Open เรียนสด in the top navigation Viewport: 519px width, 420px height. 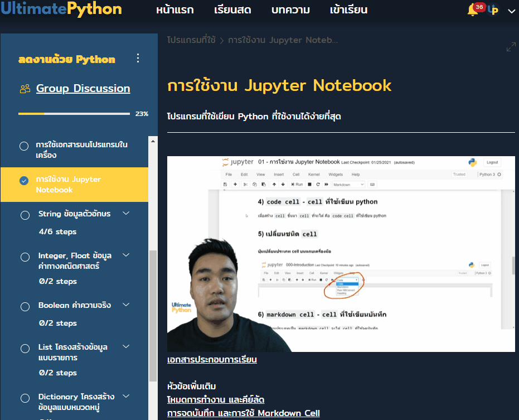coord(232,10)
